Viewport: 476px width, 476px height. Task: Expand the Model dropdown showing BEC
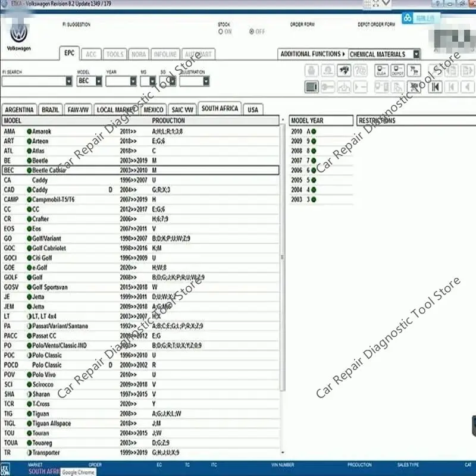click(x=98, y=81)
